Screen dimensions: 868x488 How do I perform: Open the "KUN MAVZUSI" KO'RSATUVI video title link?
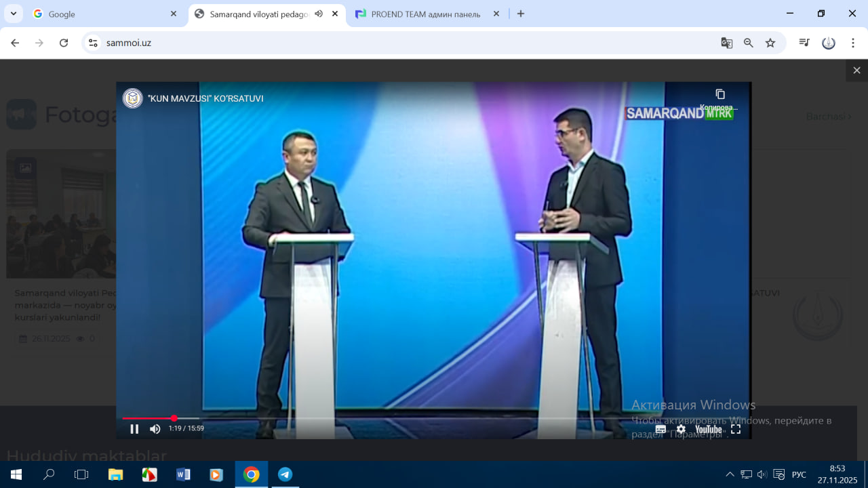pos(205,98)
